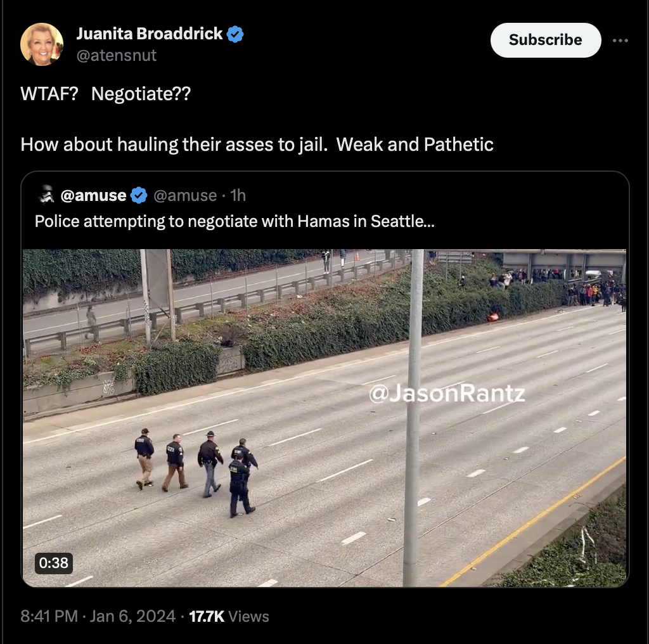Open the three-dot more options menu
This screenshot has height=644, width=649.
pos(620,40)
